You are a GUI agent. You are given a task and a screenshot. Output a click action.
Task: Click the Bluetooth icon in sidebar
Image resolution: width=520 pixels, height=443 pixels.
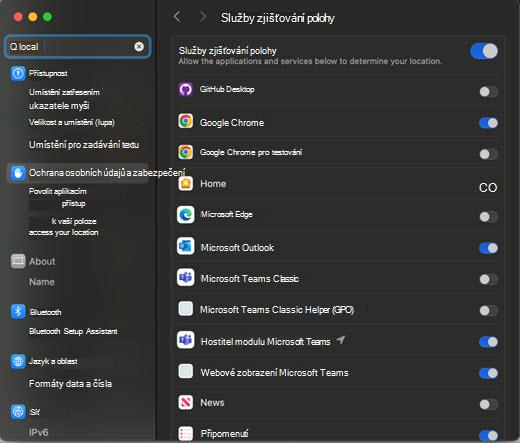point(18,312)
